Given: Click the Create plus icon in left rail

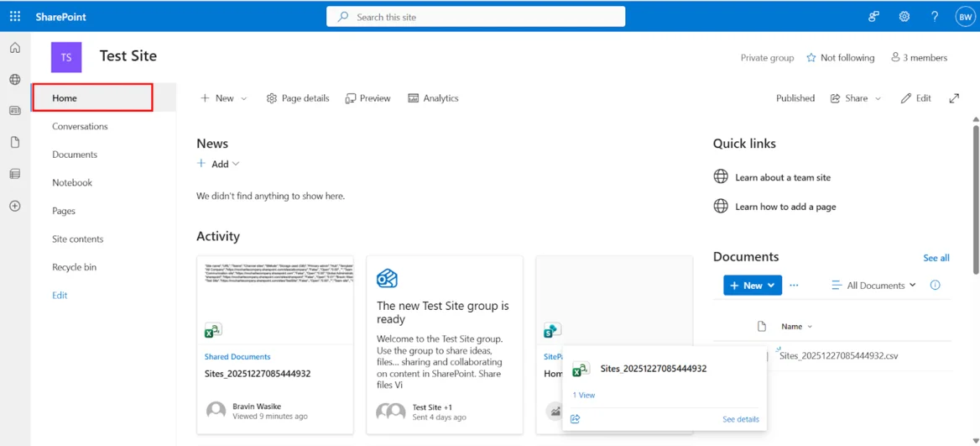Looking at the screenshot, I should pos(15,206).
